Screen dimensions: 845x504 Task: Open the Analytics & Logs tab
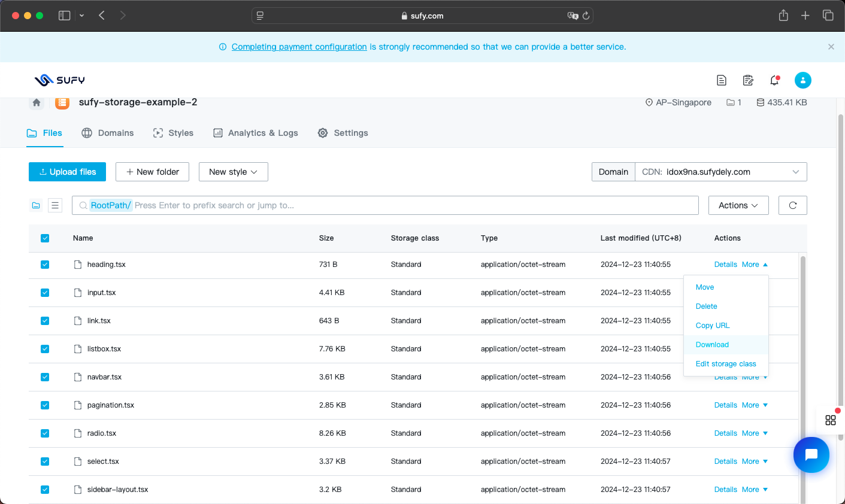[x=256, y=133]
